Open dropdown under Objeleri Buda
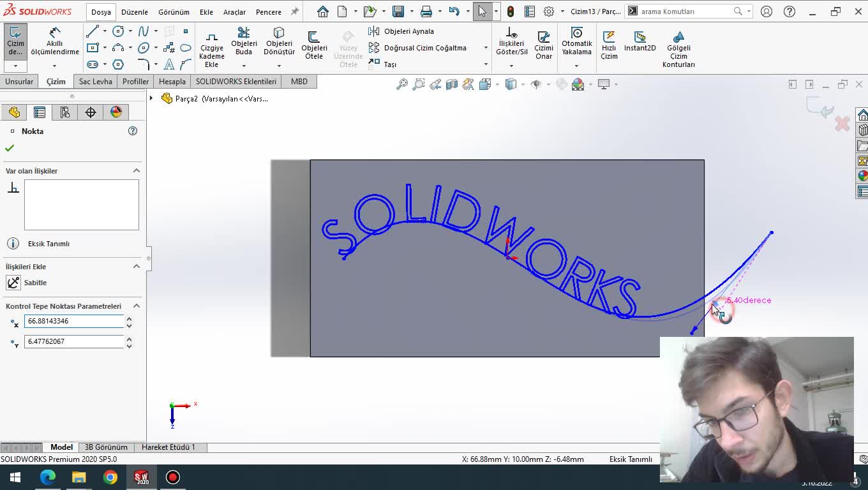 point(244,65)
